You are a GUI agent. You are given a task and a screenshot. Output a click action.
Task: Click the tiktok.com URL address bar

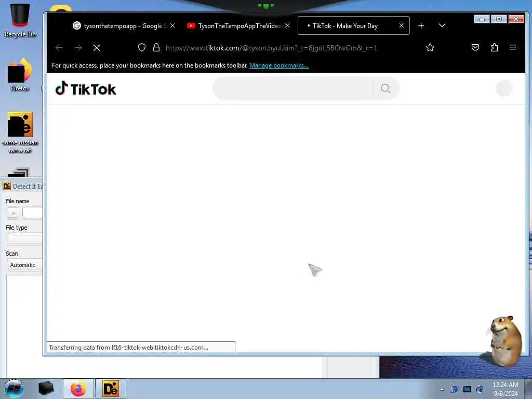point(271,48)
